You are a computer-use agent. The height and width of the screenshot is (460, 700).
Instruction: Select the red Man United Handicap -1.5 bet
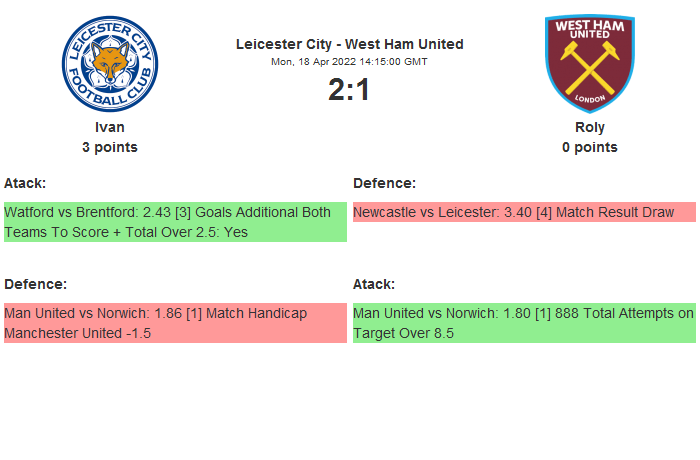tap(175, 323)
